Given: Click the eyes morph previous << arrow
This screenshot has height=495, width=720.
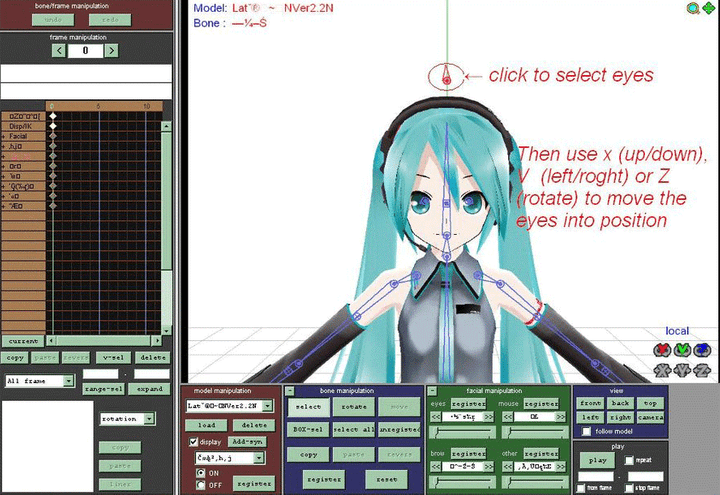Looking at the screenshot, I should (x=436, y=417).
